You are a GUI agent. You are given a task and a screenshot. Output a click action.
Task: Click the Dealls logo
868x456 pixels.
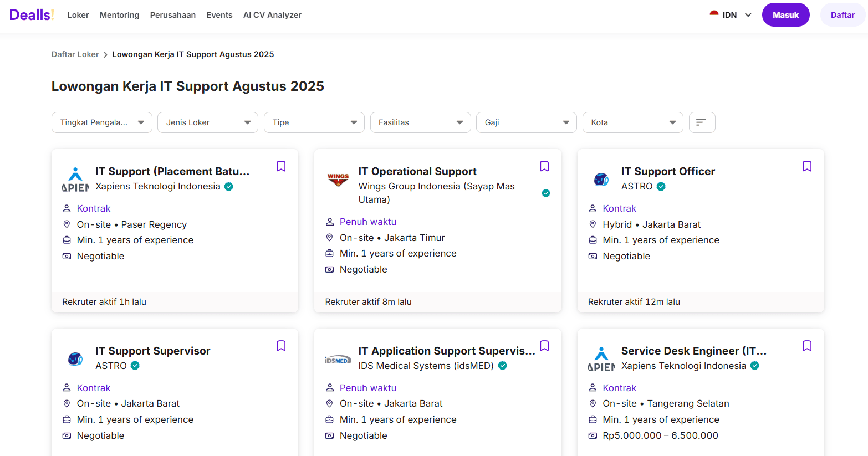(x=32, y=15)
